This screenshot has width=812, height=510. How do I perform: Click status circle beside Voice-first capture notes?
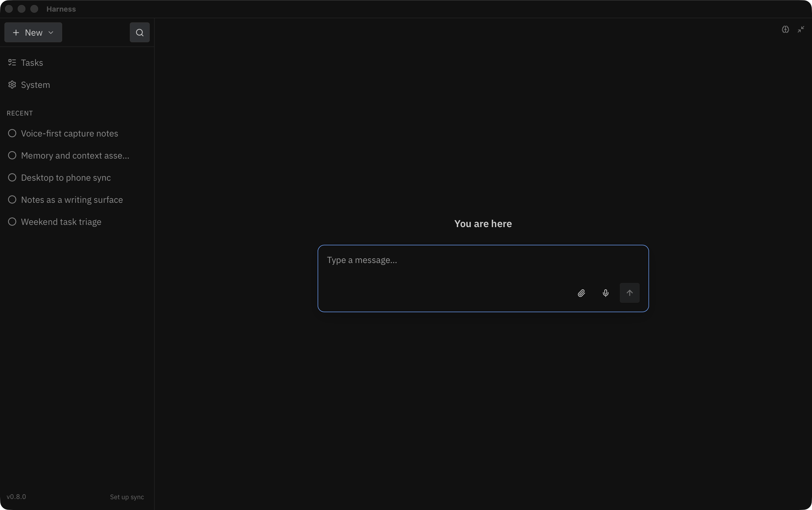click(12, 133)
